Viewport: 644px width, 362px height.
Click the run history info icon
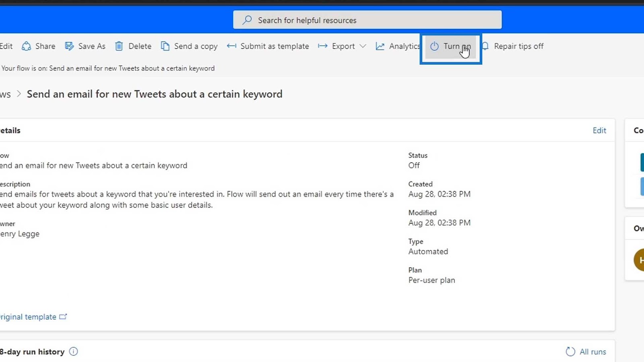tap(73, 352)
